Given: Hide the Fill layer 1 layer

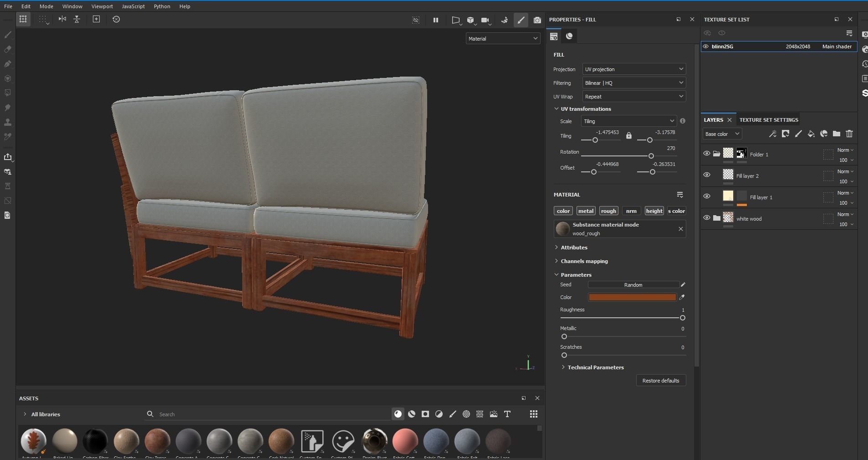Looking at the screenshot, I should click(x=707, y=196).
